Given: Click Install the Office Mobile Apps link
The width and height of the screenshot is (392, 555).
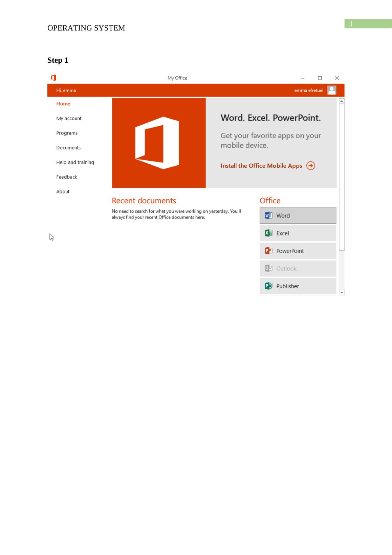Looking at the screenshot, I should coord(261,166).
